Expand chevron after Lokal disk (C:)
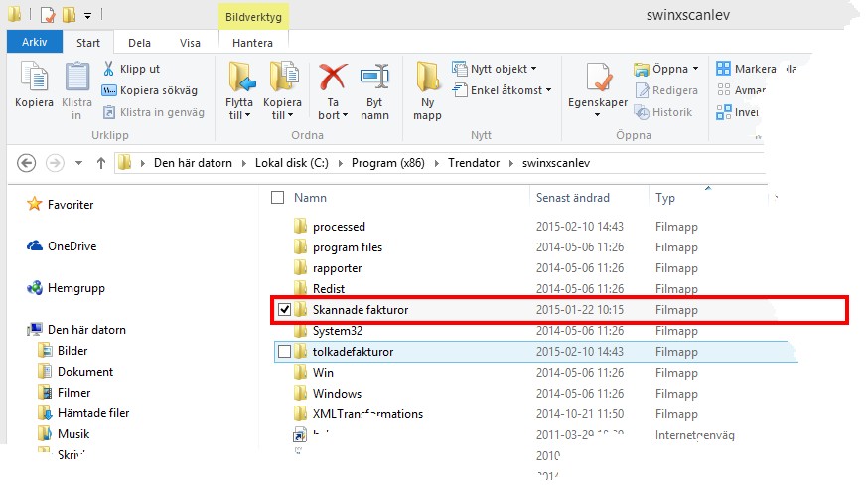 [340, 163]
